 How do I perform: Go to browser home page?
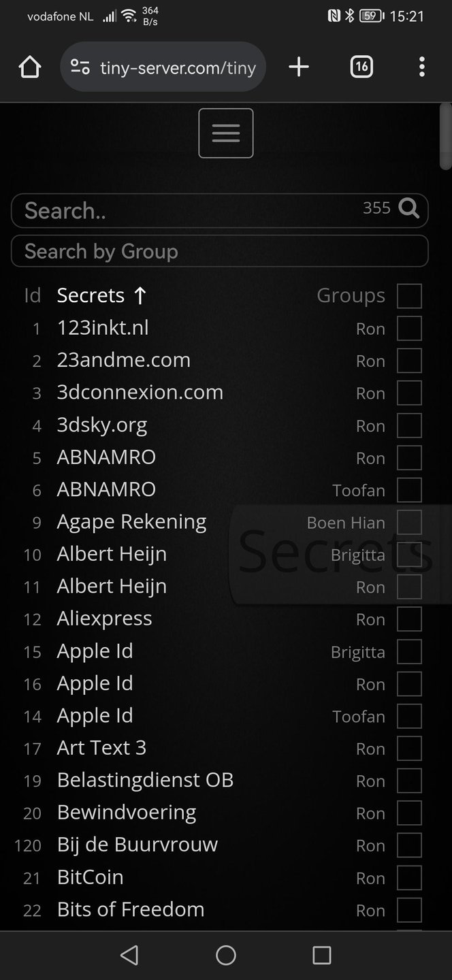[30, 67]
